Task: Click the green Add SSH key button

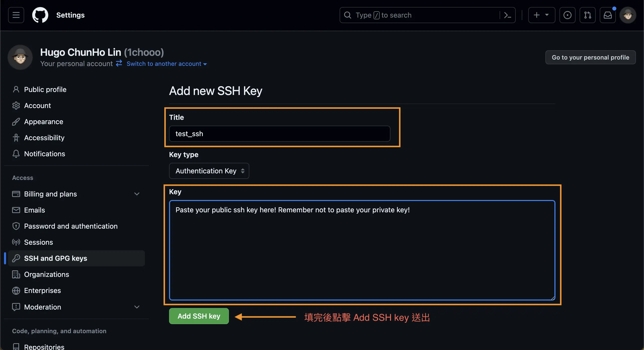Action: pos(199,316)
